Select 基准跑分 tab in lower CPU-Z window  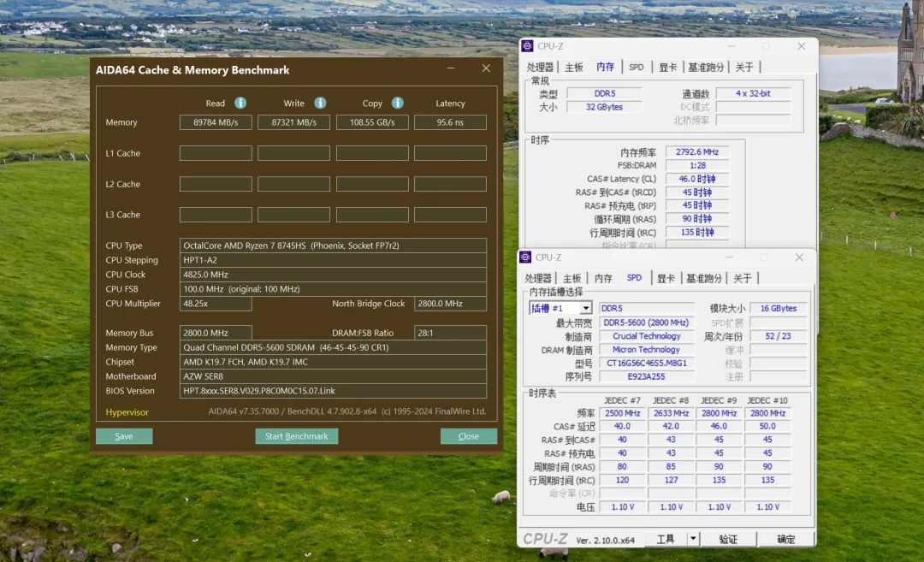705,278
